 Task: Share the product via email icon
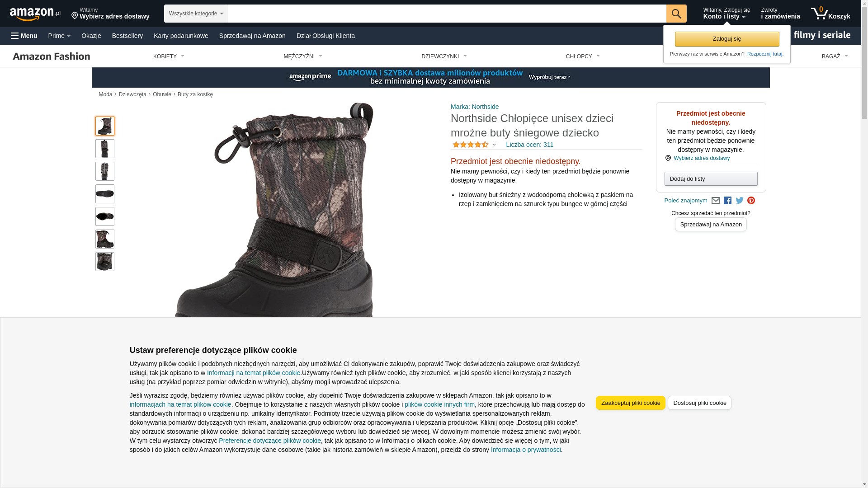tap(716, 201)
